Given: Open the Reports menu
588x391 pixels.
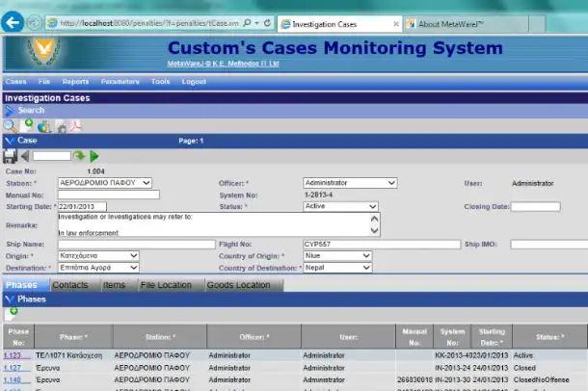Looking at the screenshot, I should coord(75,82).
